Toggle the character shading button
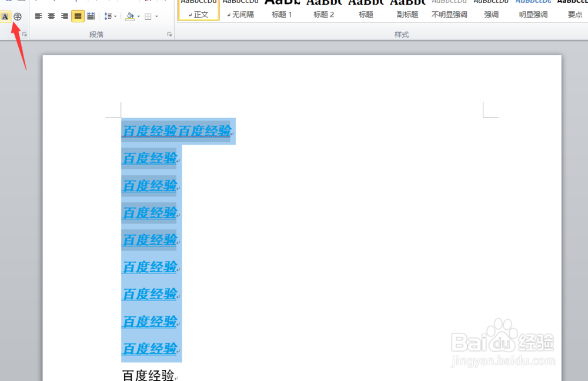Screen dimensions: 588x381 tap(5, 16)
